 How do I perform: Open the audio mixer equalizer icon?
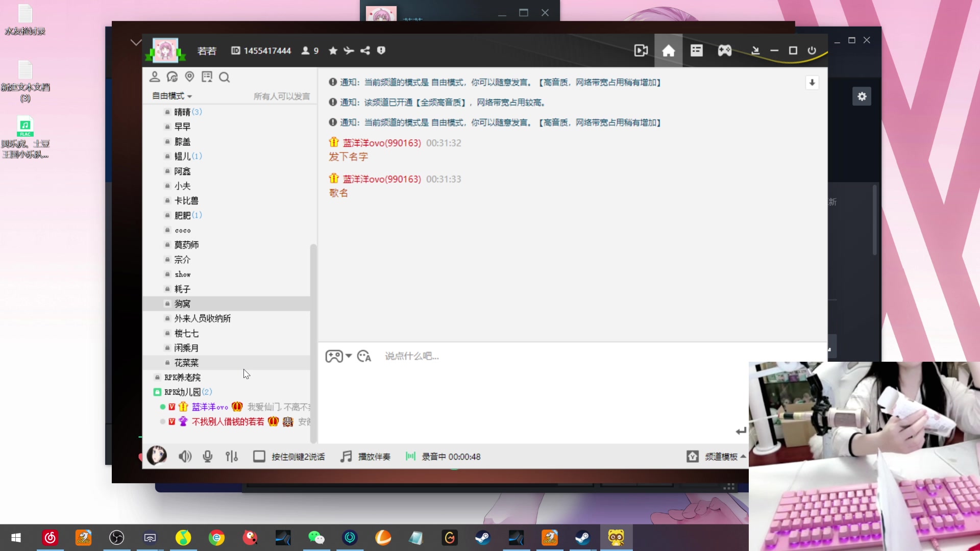tap(232, 457)
